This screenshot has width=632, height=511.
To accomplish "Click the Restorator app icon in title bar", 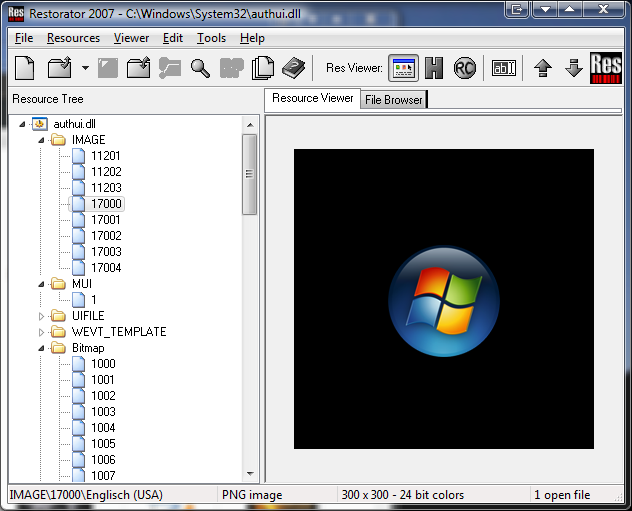I will point(16,14).
